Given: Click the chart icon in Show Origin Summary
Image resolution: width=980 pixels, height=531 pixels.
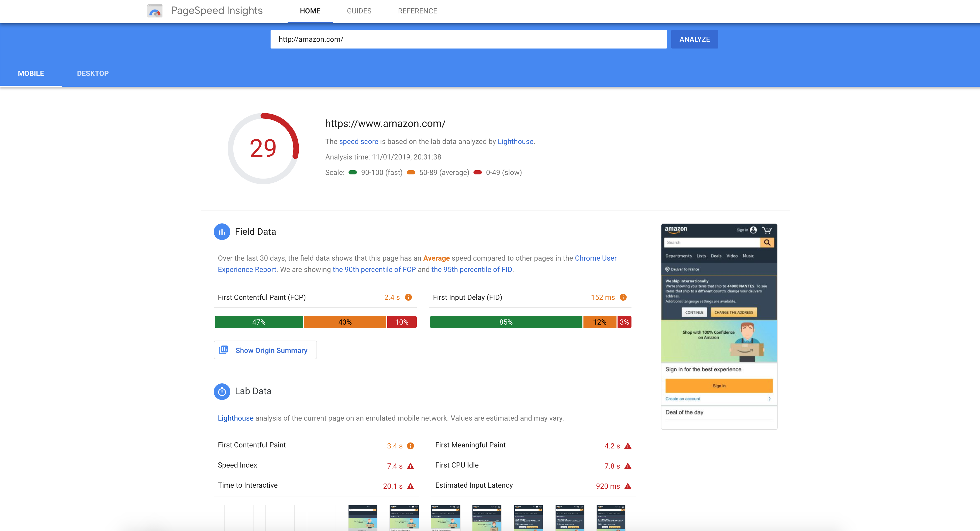Looking at the screenshot, I should (224, 350).
